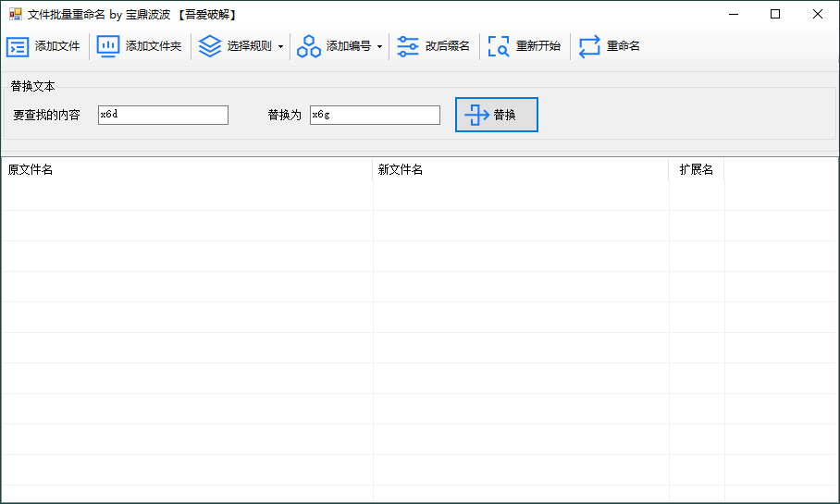Image resolution: width=840 pixels, height=504 pixels.
Task: Click the Add File list icon
Action: tap(18, 47)
